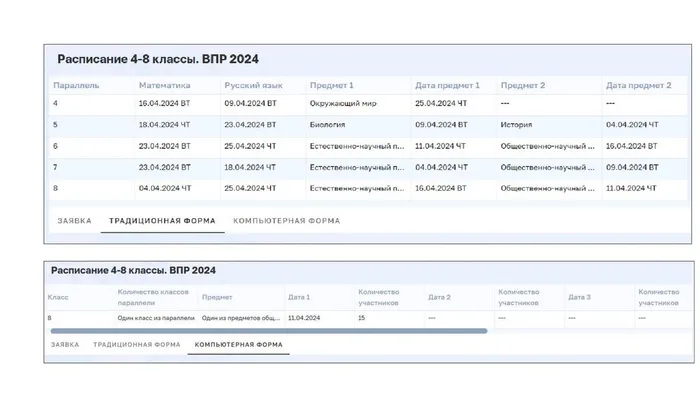Select the Биология cell in row 5
The width and height of the screenshot is (700, 394).
(327, 125)
